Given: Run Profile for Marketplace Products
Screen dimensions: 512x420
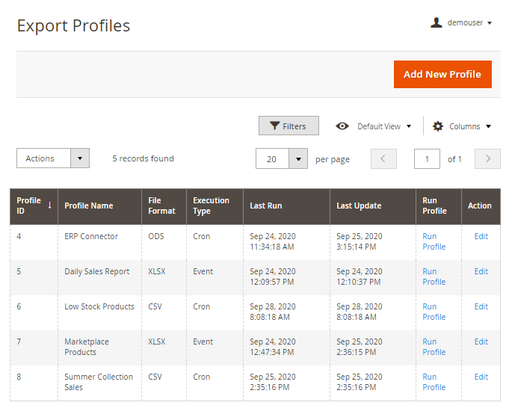Looking at the screenshot, I should point(434,347).
